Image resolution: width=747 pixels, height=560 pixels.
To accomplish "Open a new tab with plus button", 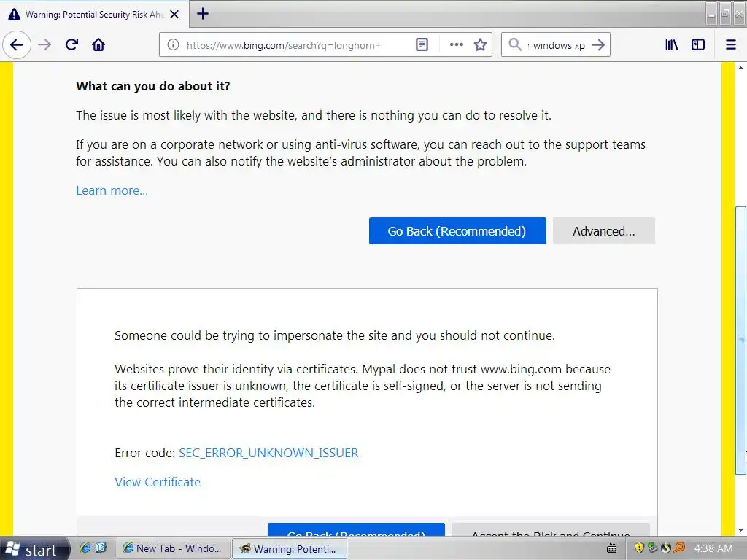I will (x=203, y=14).
